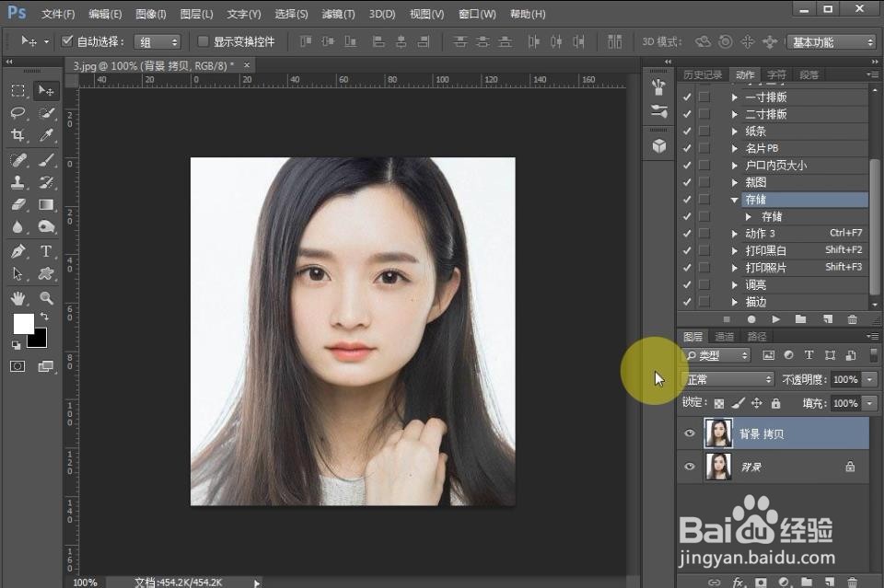Select the Hand tool
The height and width of the screenshot is (588, 884).
click(18, 298)
